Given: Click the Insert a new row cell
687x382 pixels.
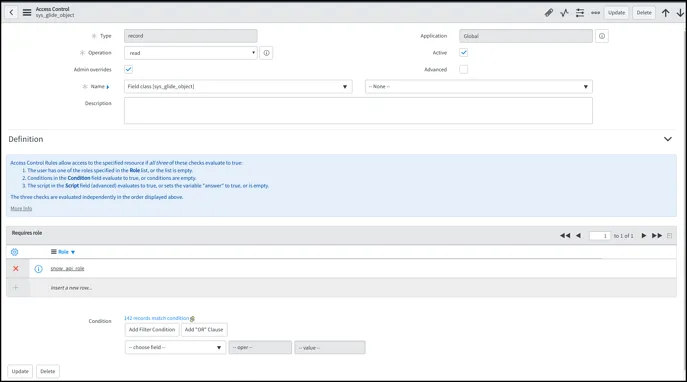Looking at the screenshot, I should coord(71,288).
